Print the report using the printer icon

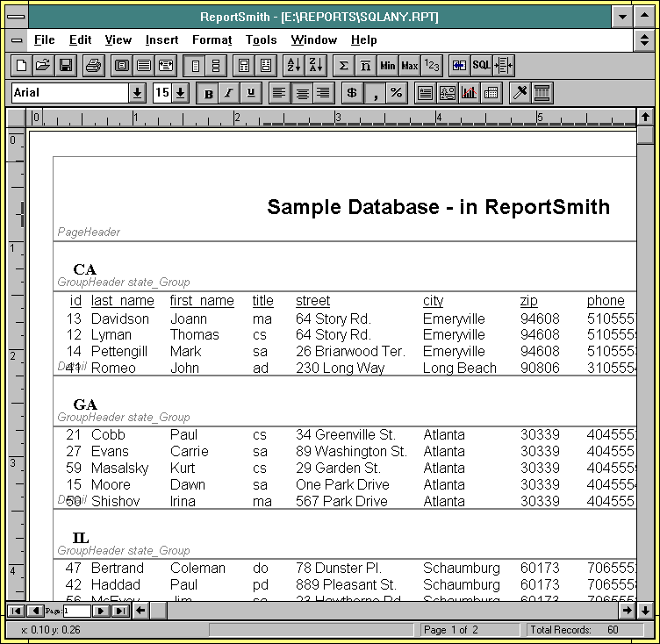(93, 66)
